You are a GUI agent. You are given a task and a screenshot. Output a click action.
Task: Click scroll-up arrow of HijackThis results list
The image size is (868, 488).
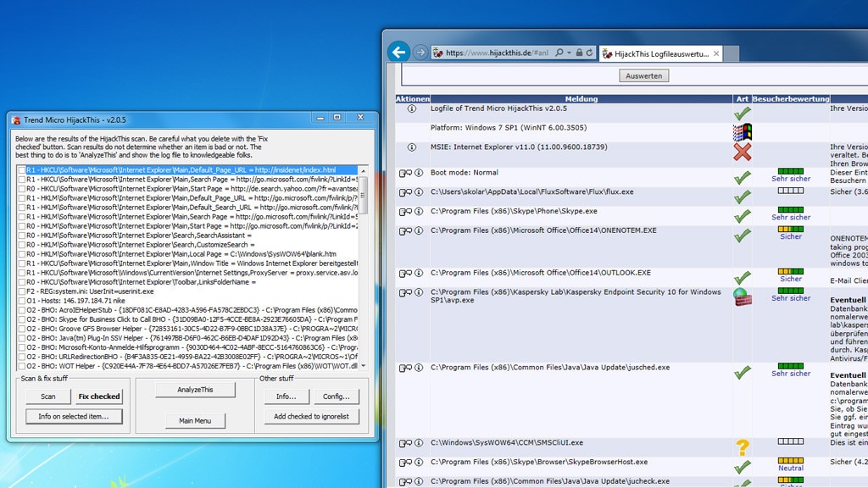(364, 171)
